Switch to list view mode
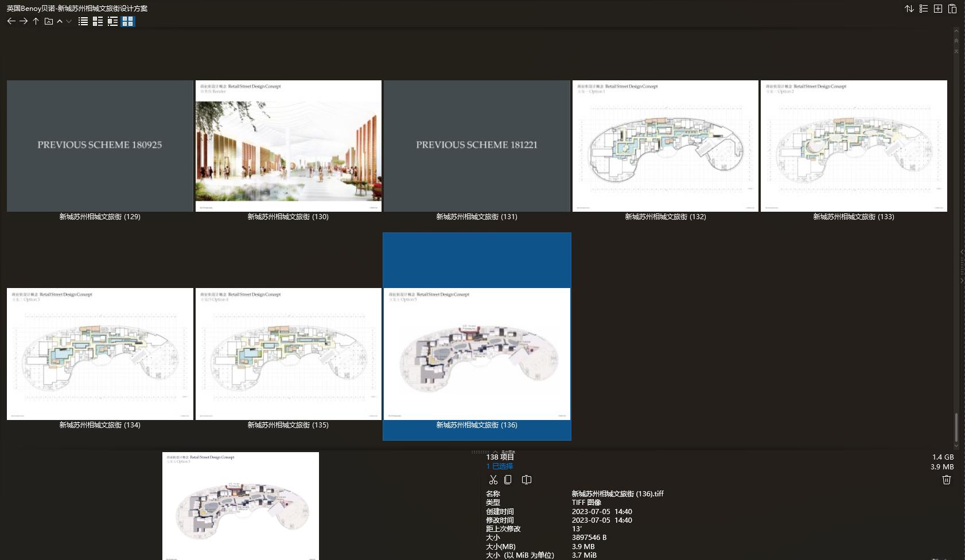Viewport: 965px width, 560px height. [83, 21]
